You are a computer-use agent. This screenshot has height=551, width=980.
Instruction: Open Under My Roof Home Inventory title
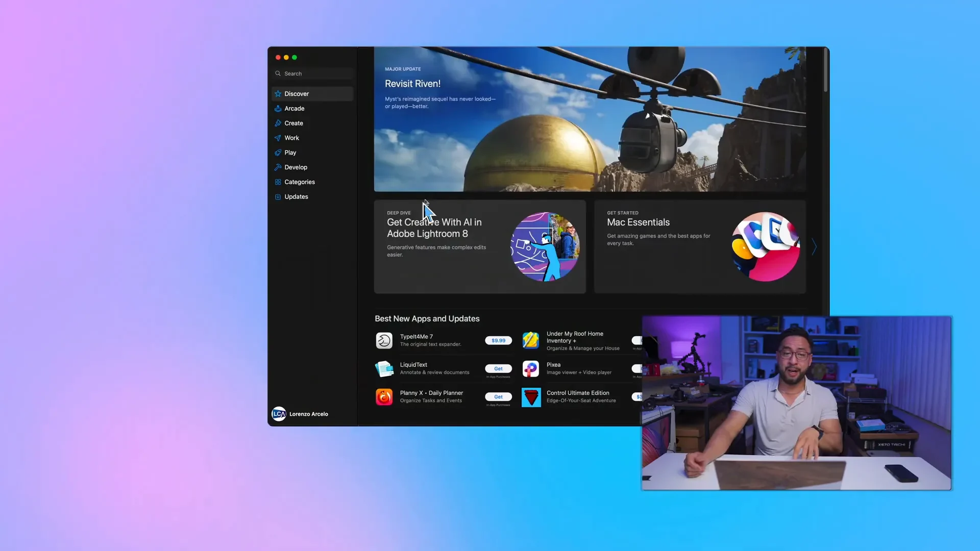575,337
